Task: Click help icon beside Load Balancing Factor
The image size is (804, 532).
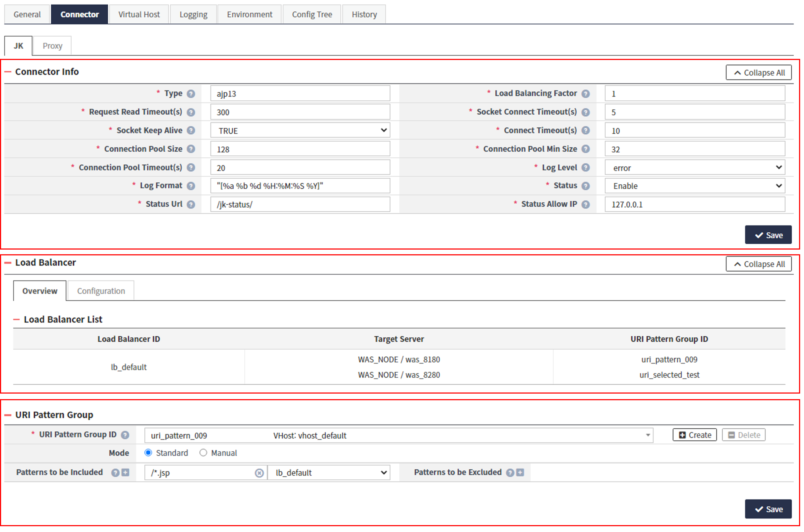Action: [586, 94]
